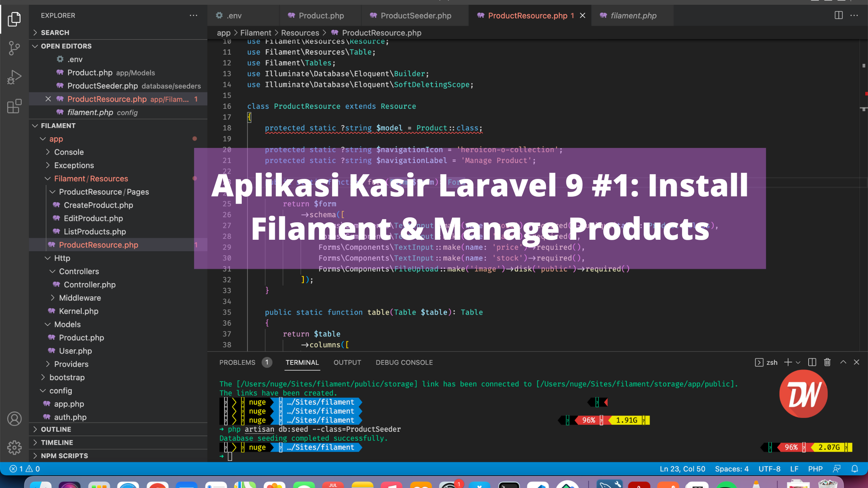Click the errors and warnings status indicator
This screenshot has width=868, height=488.
[x=23, y=469]
